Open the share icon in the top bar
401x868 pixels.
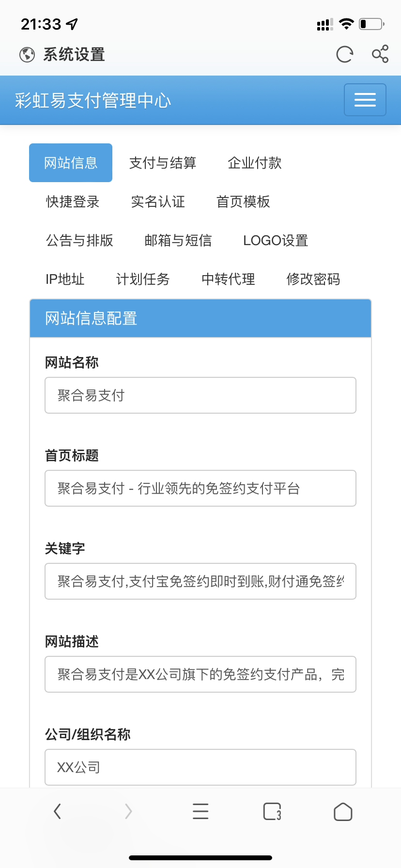[x=381, y=55]
